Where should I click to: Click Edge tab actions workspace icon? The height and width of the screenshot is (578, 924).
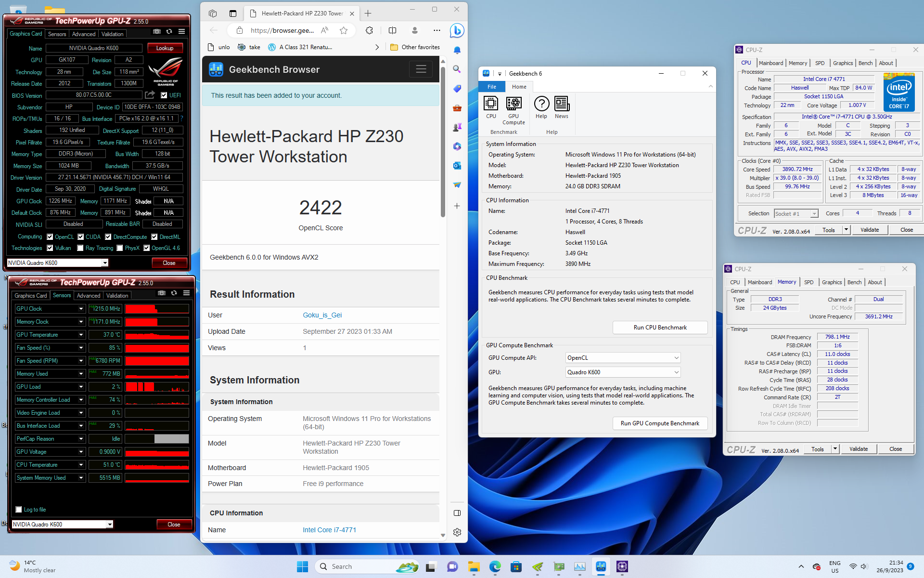(x=213, y=13)
